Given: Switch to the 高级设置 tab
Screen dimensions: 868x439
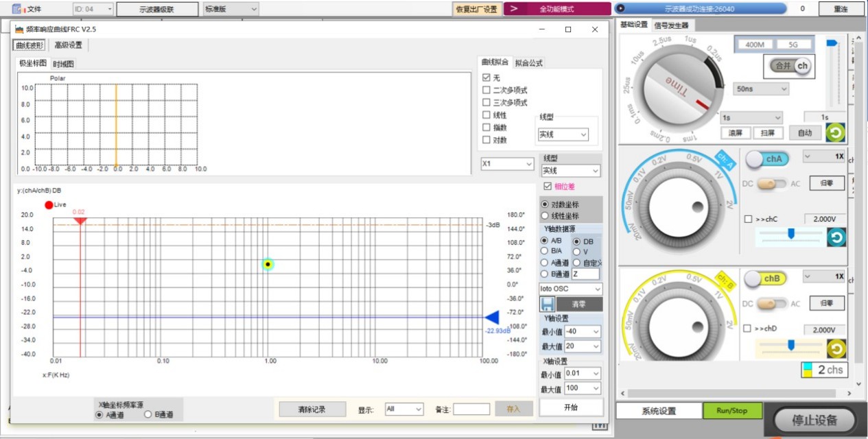Looking at the screenshot, I should [x=68, y=45].
